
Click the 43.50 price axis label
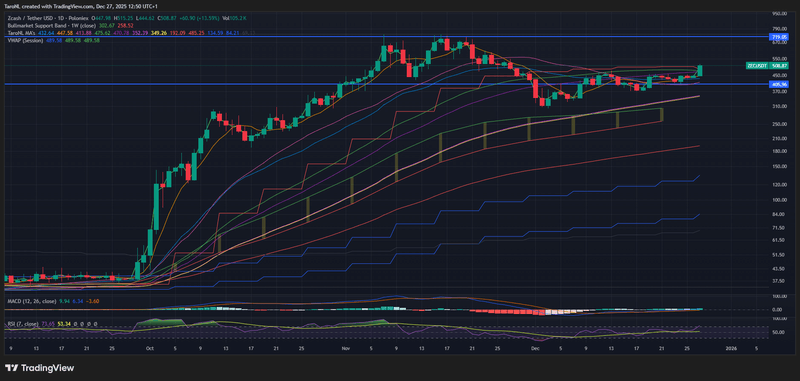pyautogui.click(x=778, y=268)
